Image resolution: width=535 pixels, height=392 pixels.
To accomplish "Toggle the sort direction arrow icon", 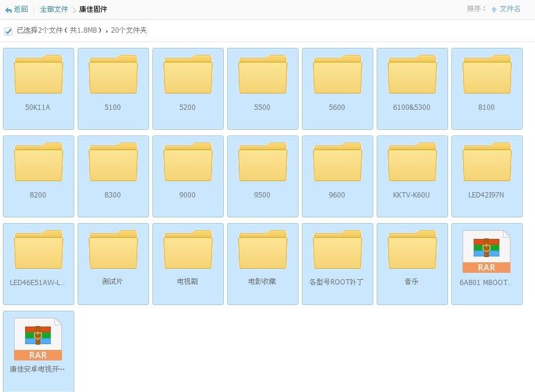I will [494, 9].
